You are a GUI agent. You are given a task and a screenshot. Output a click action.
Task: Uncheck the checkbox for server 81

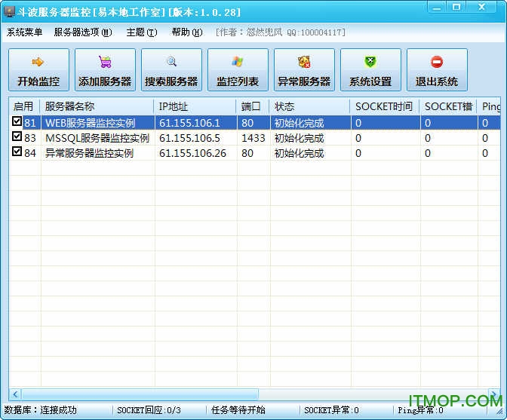[x=17, y=121]
